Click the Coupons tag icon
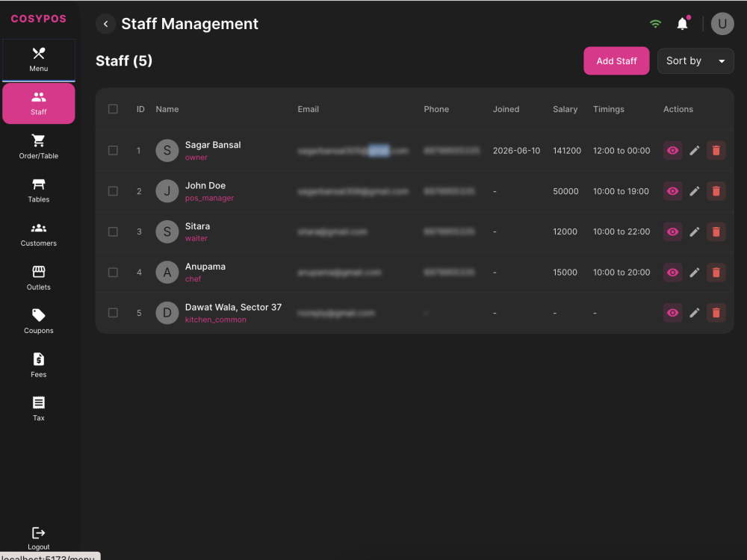The image size is (747, 560). point(39,315)
